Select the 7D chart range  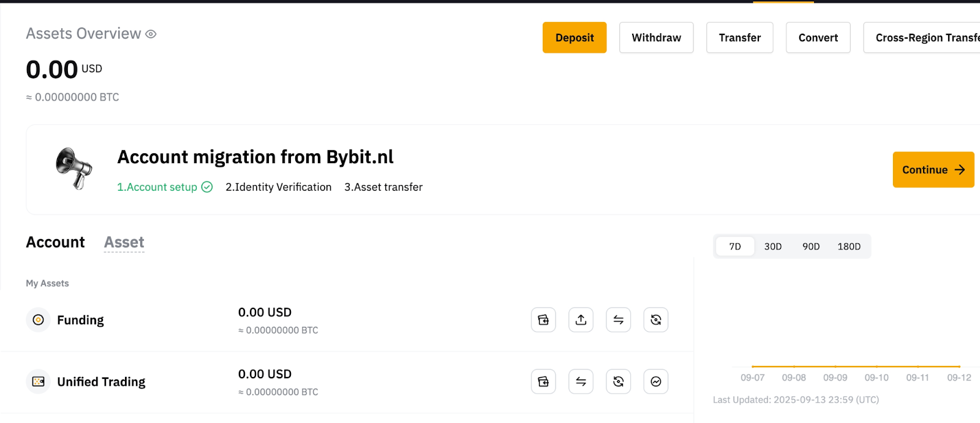pyautogui.click(x=735, y=246)
